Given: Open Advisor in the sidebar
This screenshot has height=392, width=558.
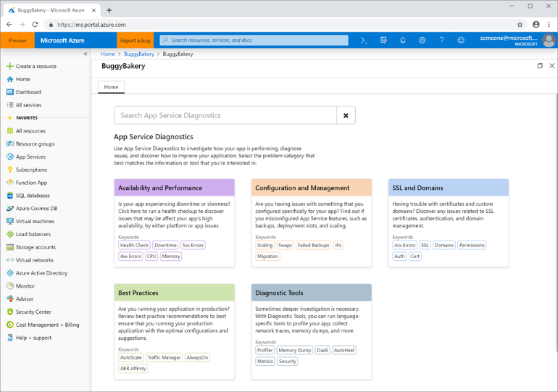Looking at the screenshot, I should pos(25,299).
